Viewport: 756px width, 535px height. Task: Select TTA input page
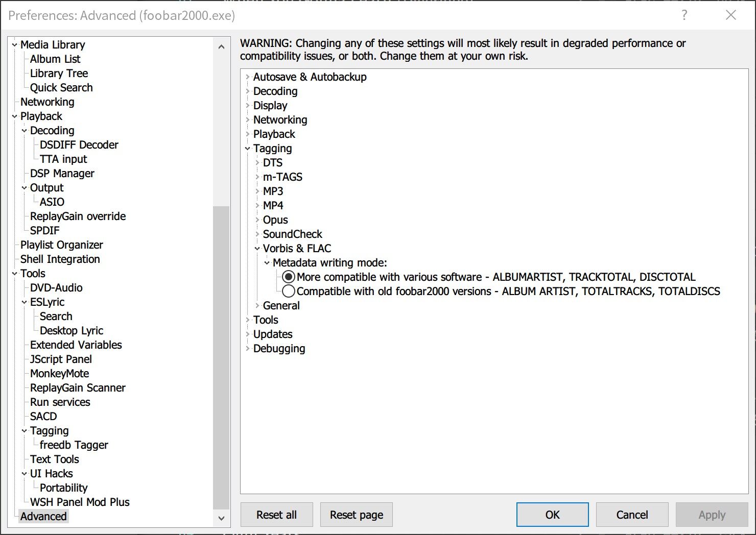pyautogui.click(x=64, y=159)
